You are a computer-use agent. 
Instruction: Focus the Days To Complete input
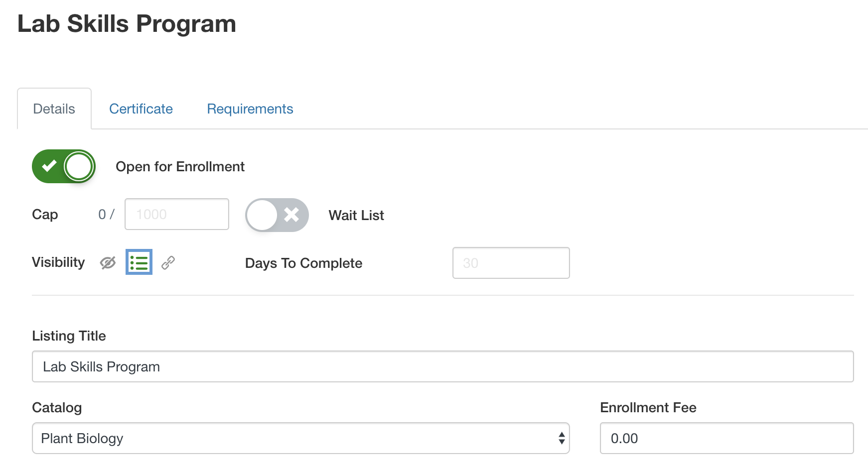pyautogui.click(x=511, y=263)
